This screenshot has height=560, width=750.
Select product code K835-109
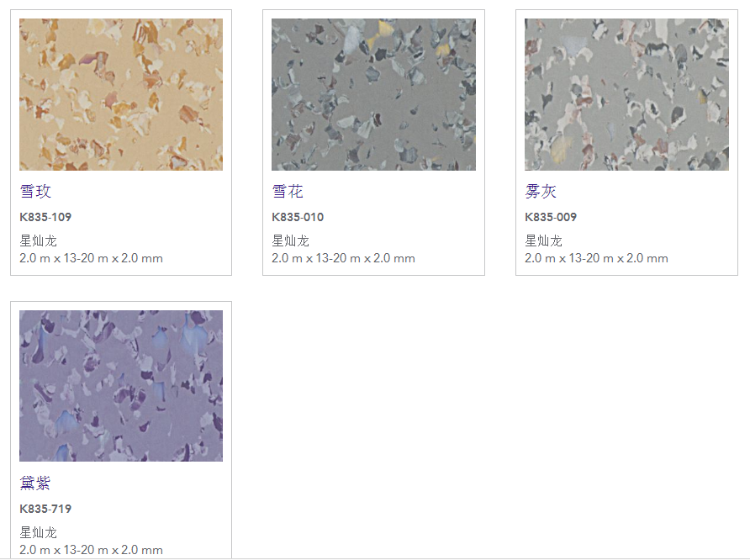point(45,217)
